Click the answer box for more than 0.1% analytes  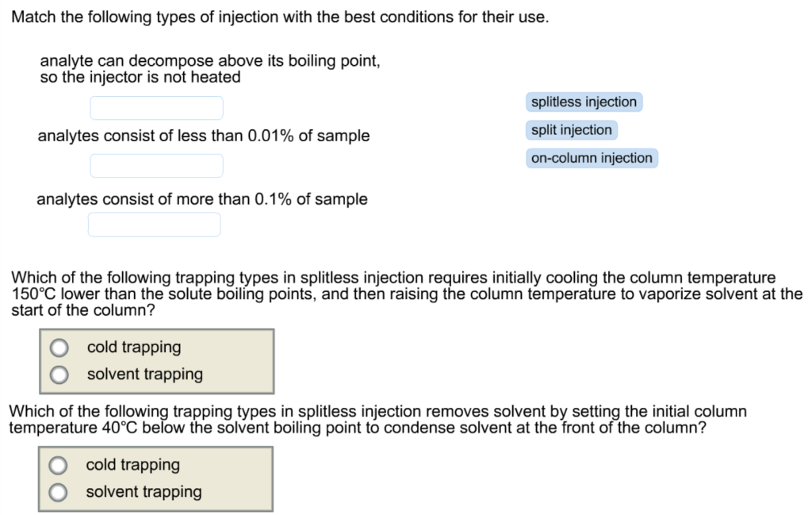tap(154, 224)
